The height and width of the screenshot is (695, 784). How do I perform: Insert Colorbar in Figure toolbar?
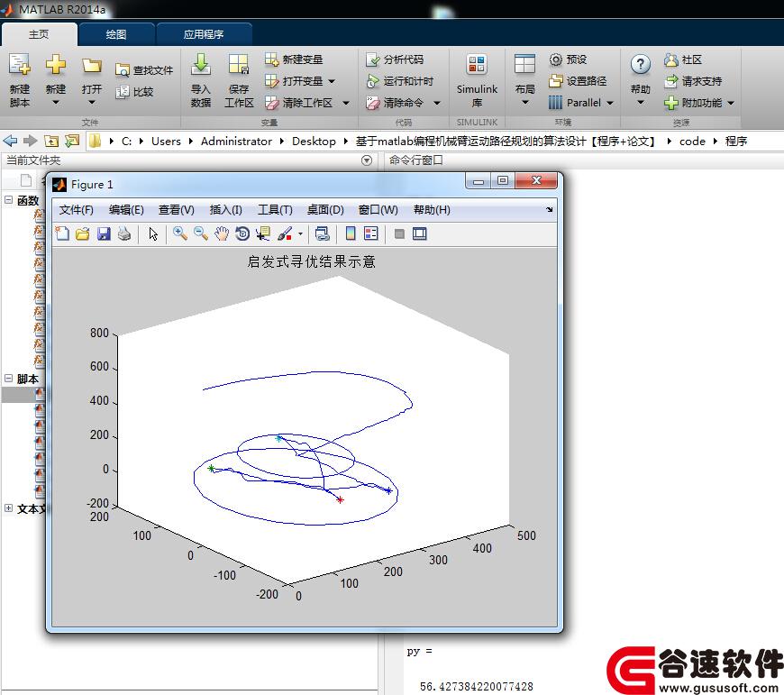[351, 233]
